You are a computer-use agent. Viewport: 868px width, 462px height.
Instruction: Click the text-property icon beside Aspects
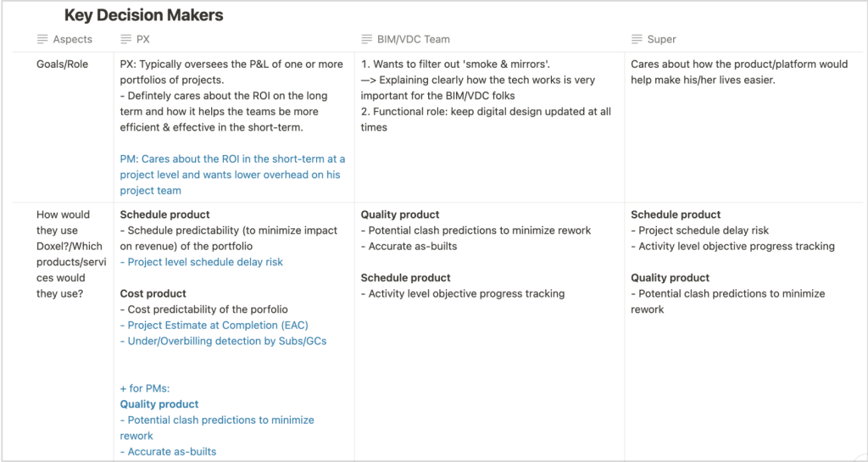click(42, 39)
